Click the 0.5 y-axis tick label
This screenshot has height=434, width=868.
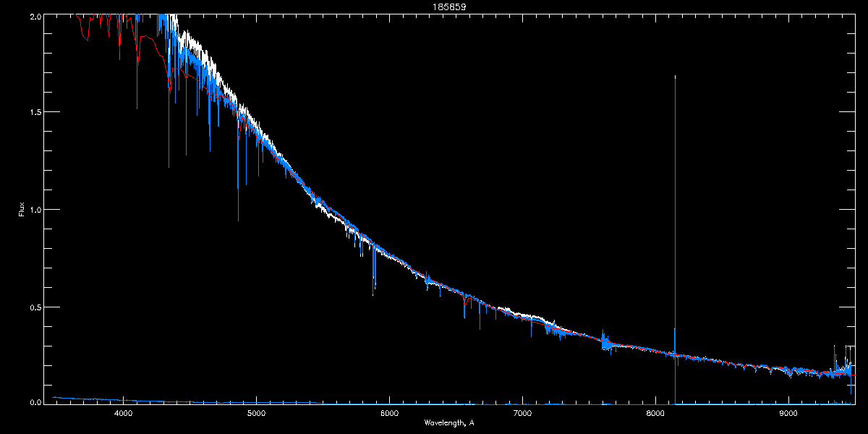click(35, 307)
